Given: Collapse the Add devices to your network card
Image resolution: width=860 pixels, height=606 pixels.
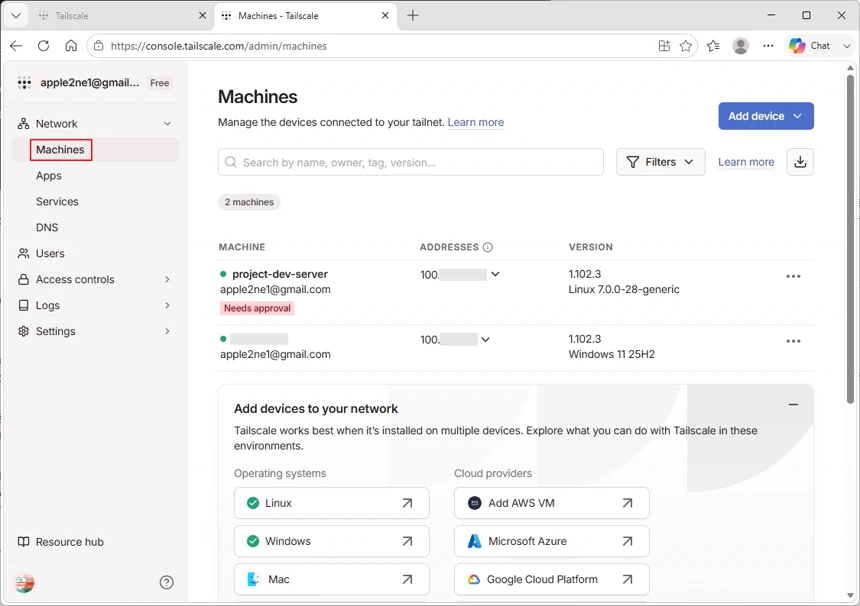Looking at the screenshot, I should (793, 405).
